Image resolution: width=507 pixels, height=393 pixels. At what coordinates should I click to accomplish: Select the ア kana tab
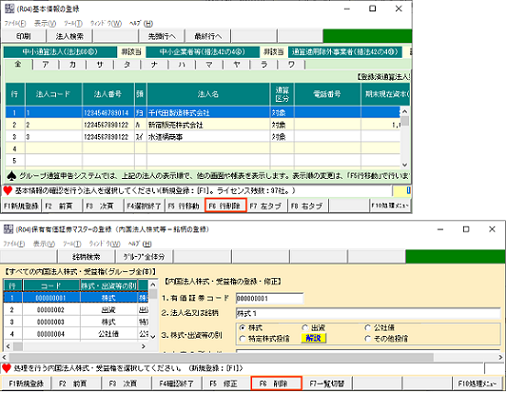(x=46, y=65)
